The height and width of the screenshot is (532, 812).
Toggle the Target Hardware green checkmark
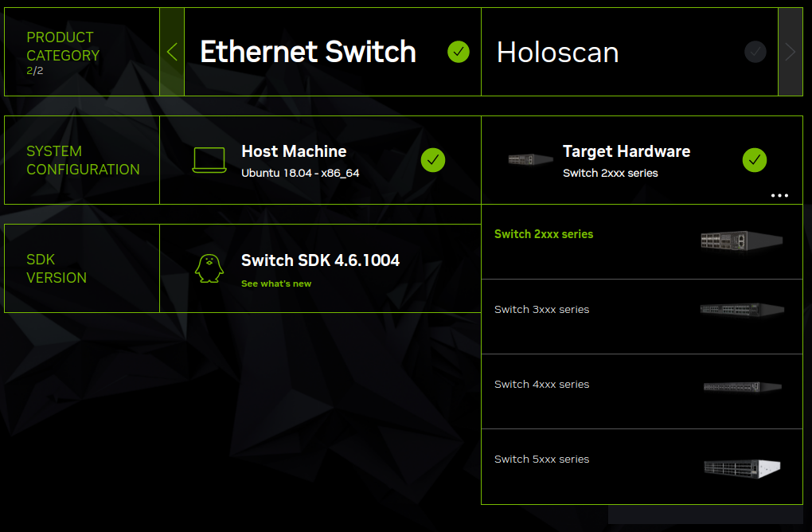(x=755, y=160)
